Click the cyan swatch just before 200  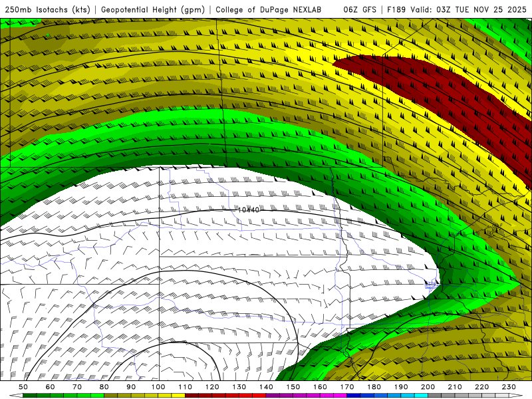[421, 396]
